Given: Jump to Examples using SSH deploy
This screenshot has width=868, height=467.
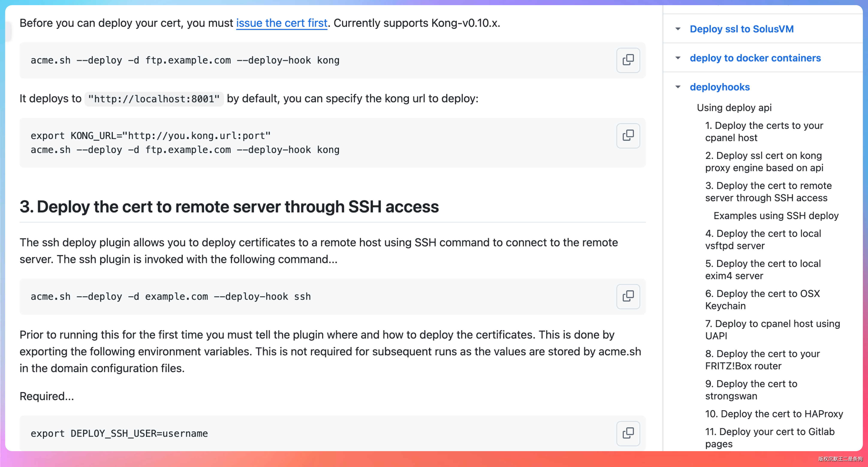Looking at the screenshot, I should pyautogui.click(x=776, y=216).
